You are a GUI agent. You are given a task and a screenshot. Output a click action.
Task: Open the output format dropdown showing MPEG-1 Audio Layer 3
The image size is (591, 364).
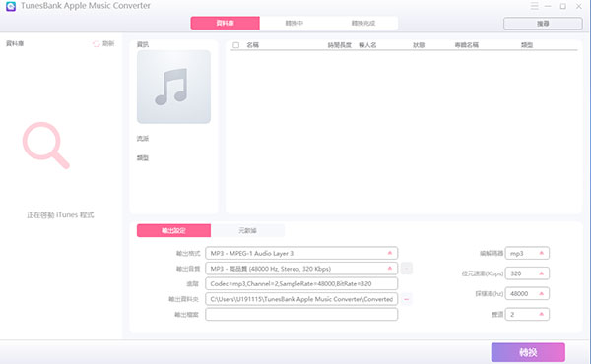301,254
